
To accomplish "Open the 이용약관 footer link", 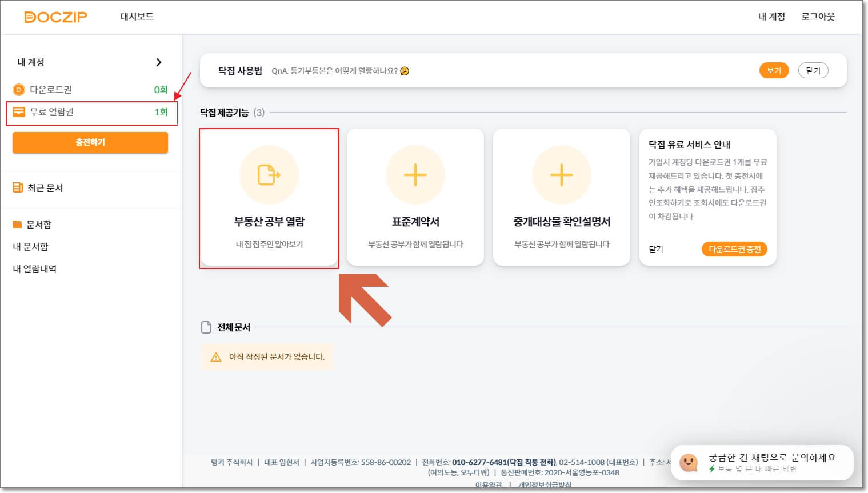I will [x=489, y=484].
